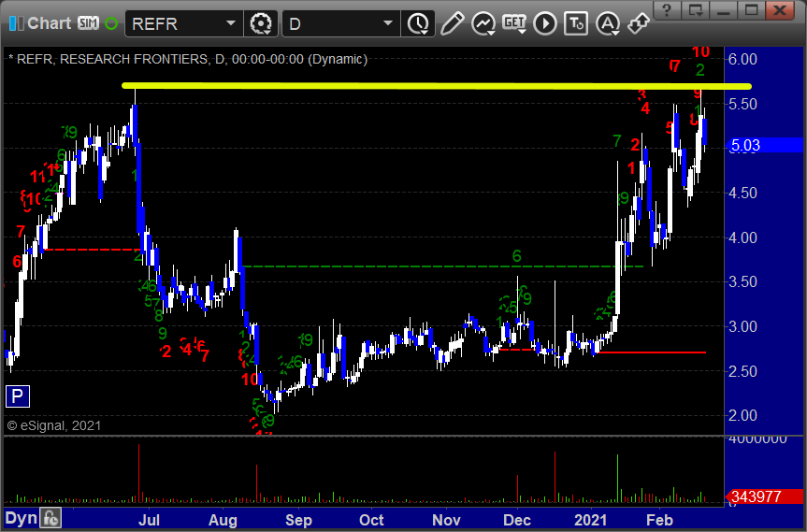
Task: Select the solid red level line near 2021
Action: tap(651, 352)
